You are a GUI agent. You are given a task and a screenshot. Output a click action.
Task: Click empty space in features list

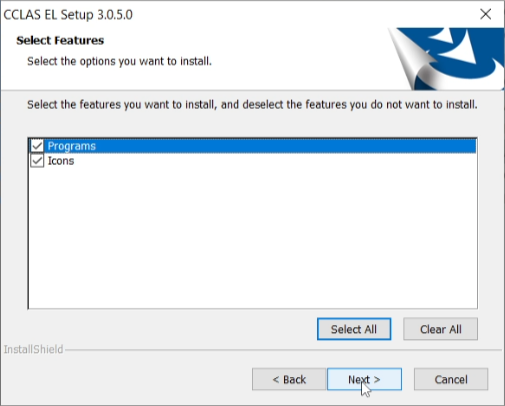252,237
